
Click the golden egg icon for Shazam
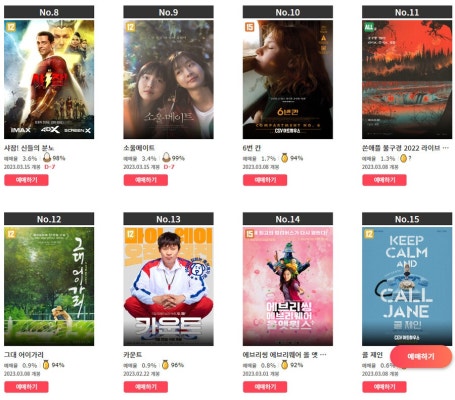[47, 157]
